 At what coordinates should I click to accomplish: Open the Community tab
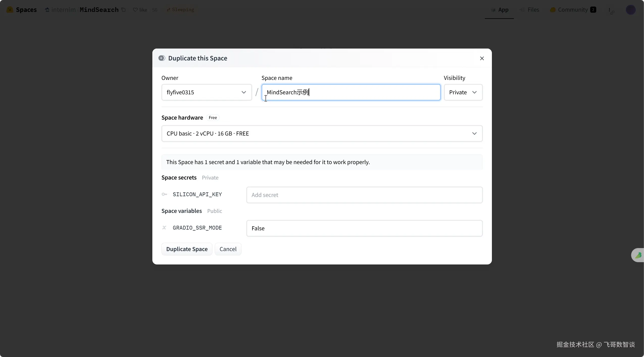(573, 10)
